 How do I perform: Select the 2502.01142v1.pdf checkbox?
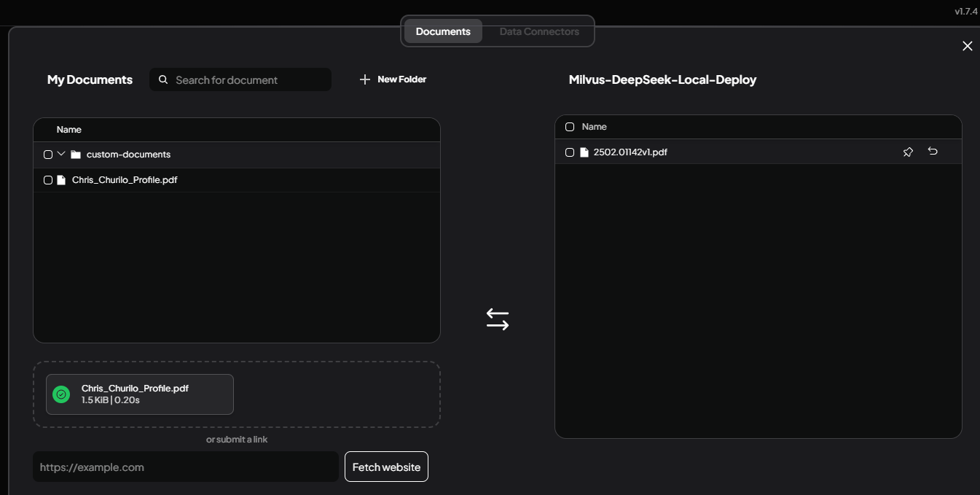point(570,152)
